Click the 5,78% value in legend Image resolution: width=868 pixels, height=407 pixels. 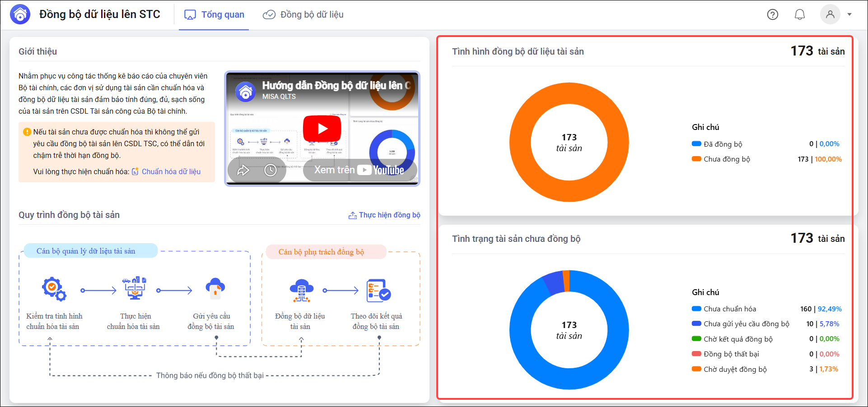point(829,324)
